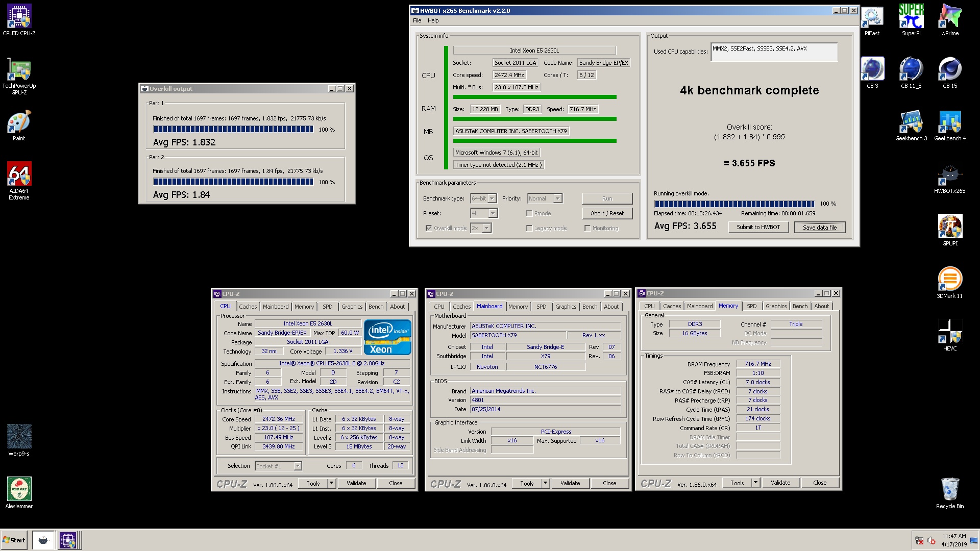
Task: Click the Start button on taskbar
Action: pyautogui.click(x=14, y=540)
